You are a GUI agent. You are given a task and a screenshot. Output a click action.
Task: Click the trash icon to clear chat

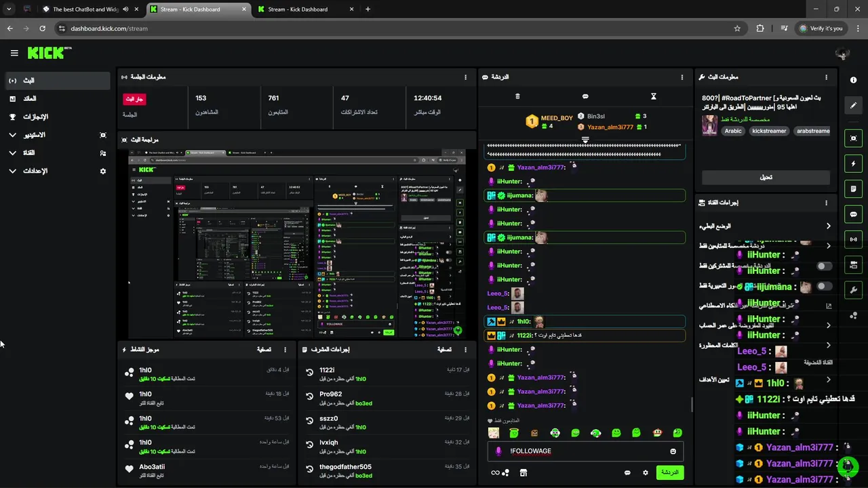click(517, 96)
